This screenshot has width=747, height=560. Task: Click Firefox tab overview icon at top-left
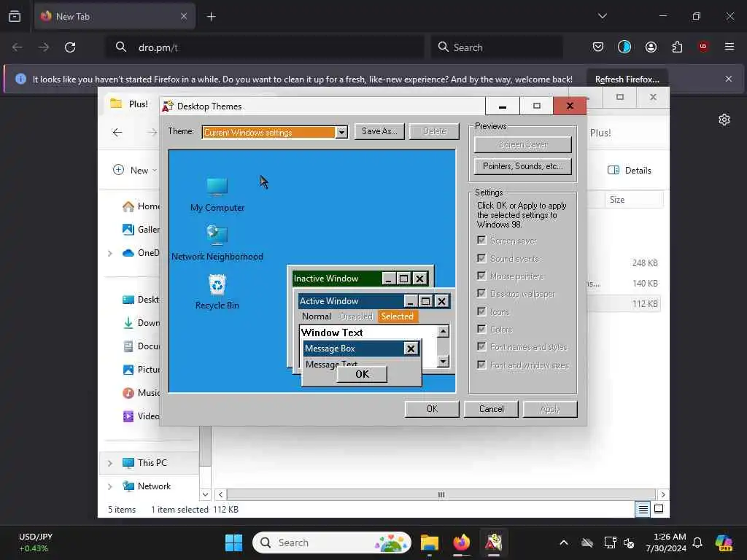15,17
